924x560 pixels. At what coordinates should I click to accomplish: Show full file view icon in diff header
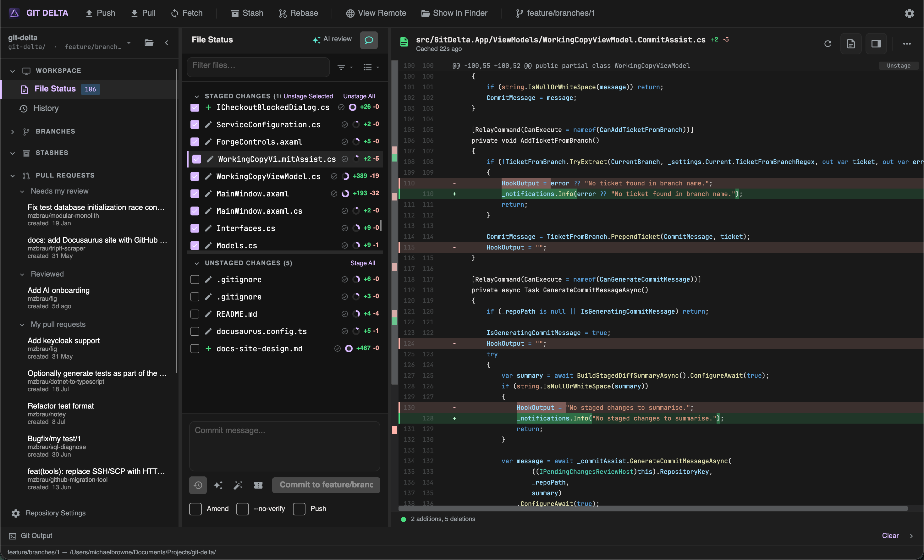pos(851,43)
